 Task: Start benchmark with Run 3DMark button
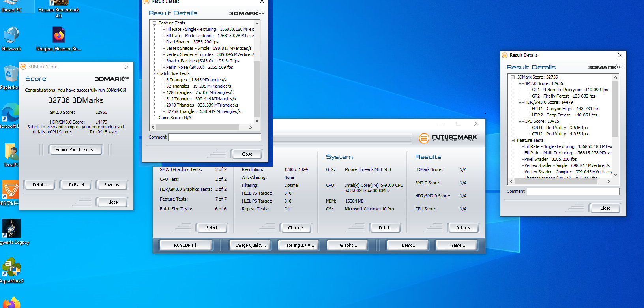click(185, 245)
